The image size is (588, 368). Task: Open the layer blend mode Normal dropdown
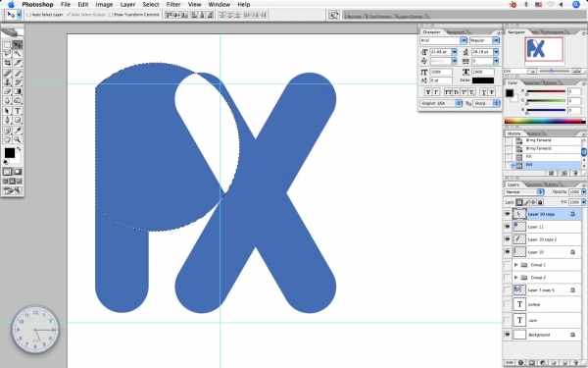[x=524, y=192]
